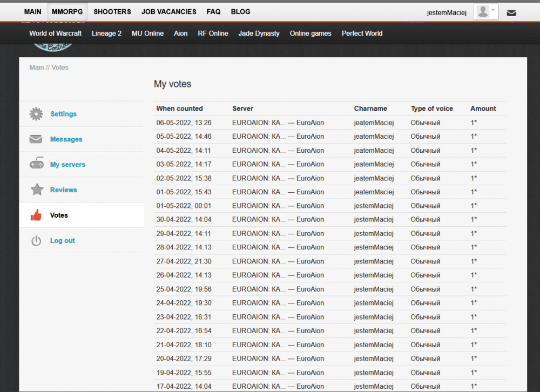Open the BLOG menu item
Screen dimensions: 540x392
click(240, 12)
